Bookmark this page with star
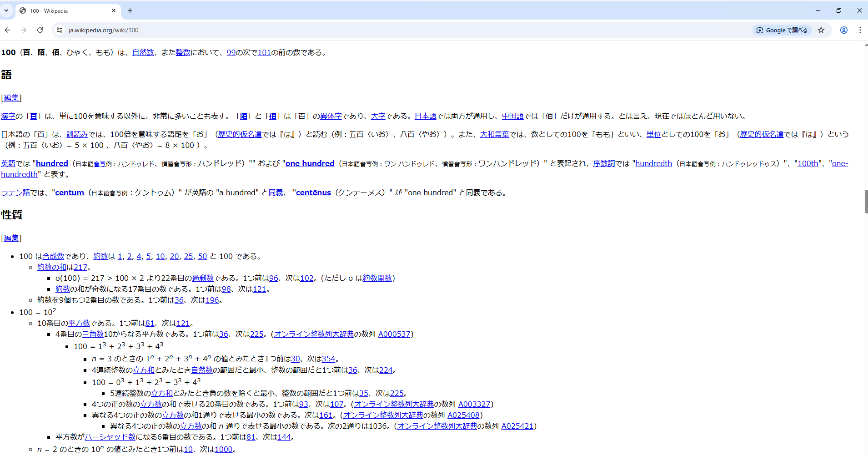Screen dimensions: 868x456 821,30
